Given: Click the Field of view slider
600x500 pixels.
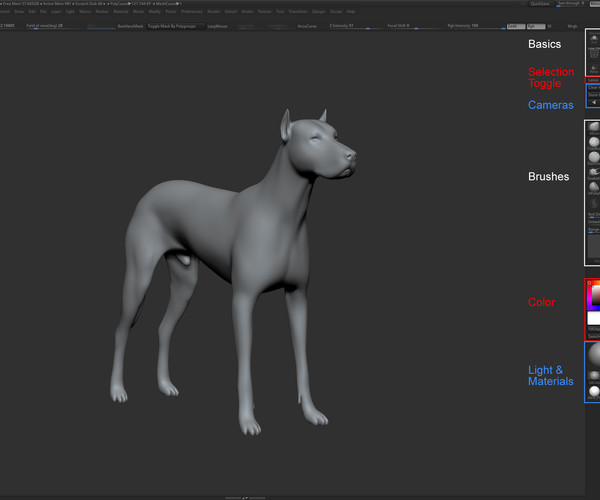Looking at the screenshot, I should (48, 26).
